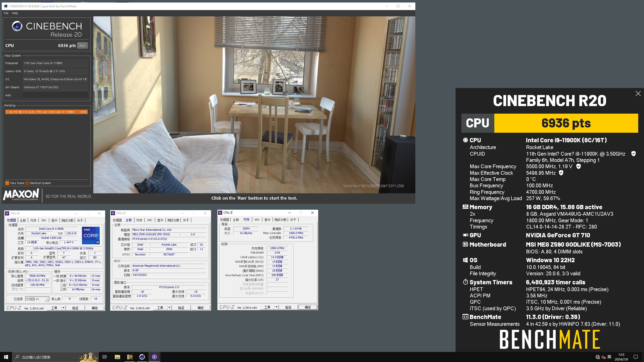Click the 内存频率 1800.0 MHz value field
Screen dimensions: 644x362
pyautogui.click(x=277, y=248)
